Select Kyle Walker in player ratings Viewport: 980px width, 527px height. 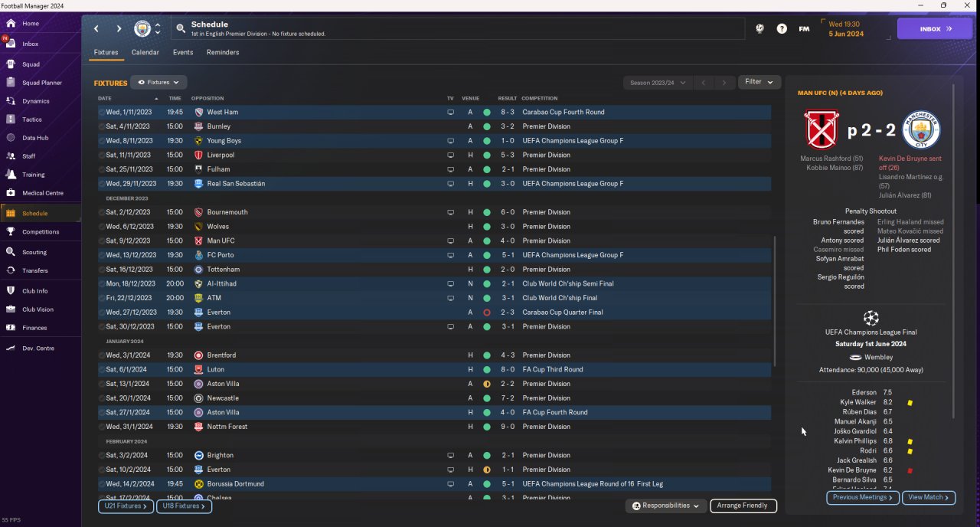pos(858,402)
